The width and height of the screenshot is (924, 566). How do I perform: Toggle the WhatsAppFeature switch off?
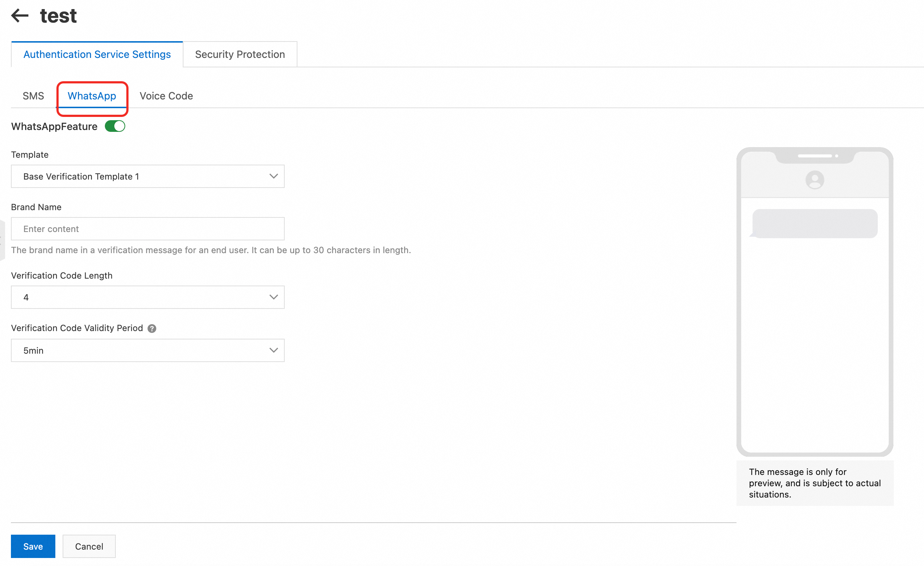click(x=115, y=126)
